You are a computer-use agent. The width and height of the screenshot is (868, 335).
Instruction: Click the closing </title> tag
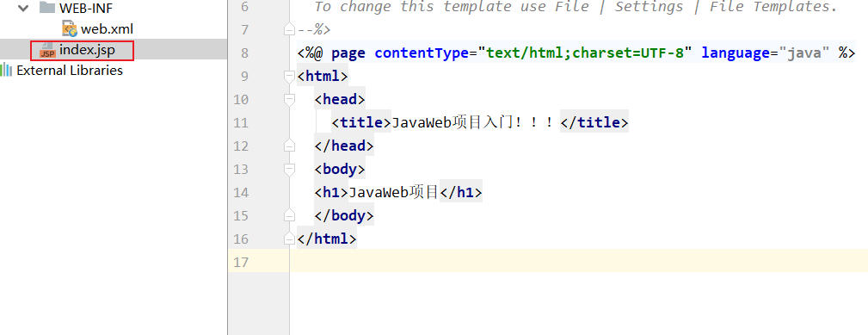[x=594, y=123]
